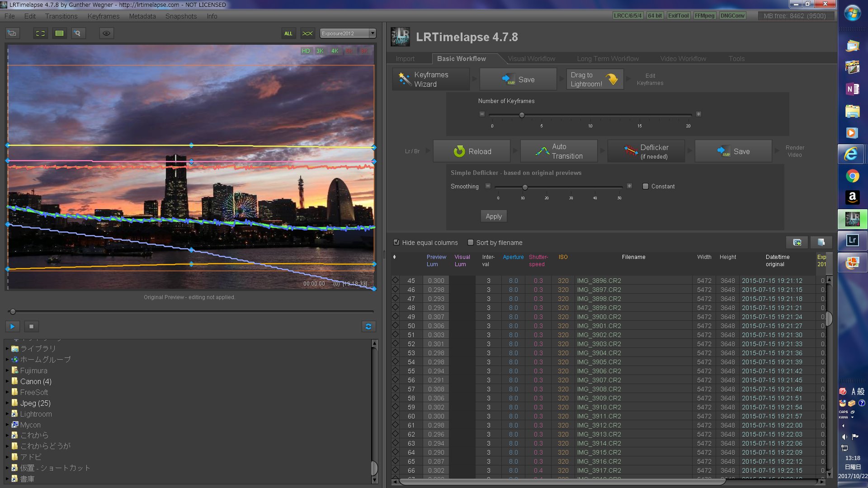
Task: Click the Deflicker (if needed) button
Action: pyautogui.click(x=646, y=151)
